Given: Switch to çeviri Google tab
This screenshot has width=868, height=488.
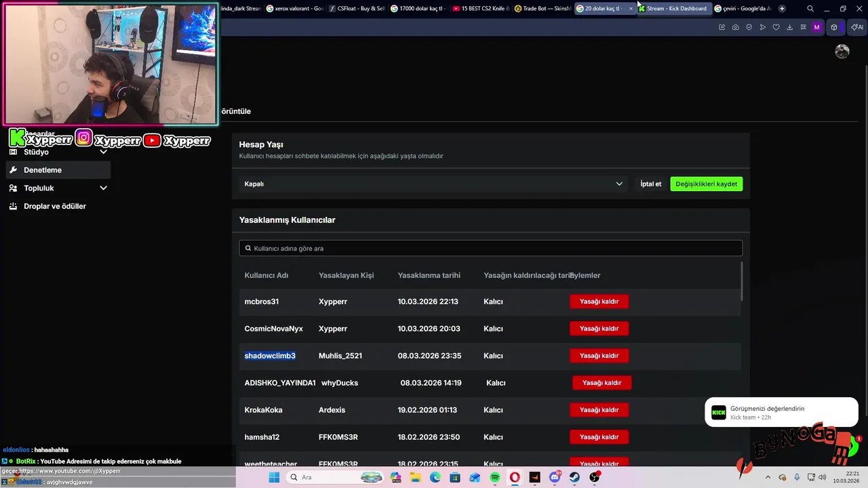Looking at the screenshot, I should pyautogui.click(x=743, y=8).
